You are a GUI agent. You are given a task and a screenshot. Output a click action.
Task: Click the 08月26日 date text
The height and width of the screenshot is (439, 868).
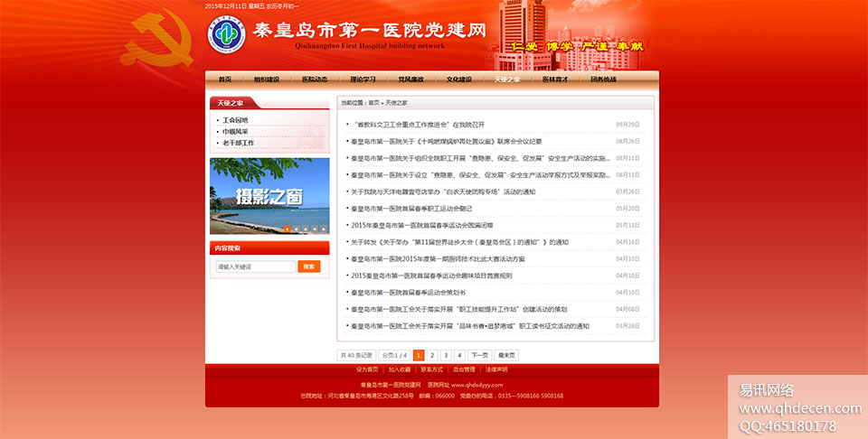627,142
